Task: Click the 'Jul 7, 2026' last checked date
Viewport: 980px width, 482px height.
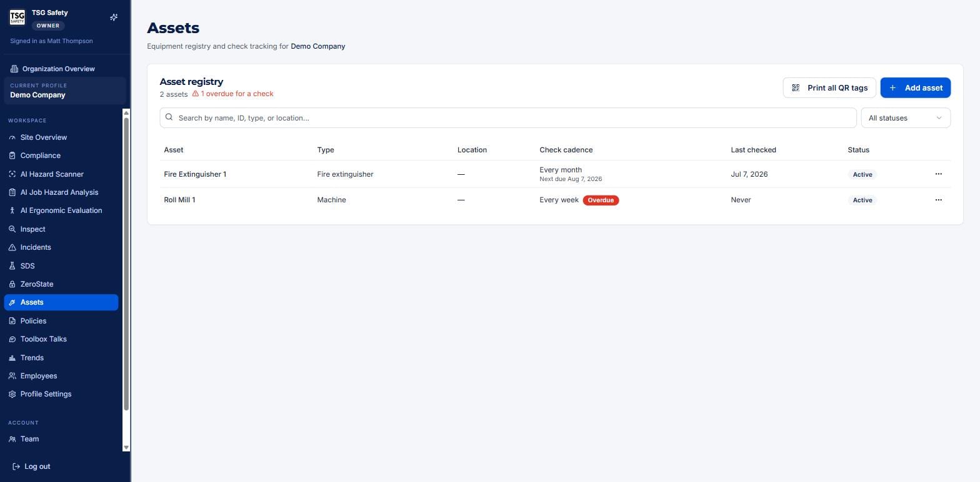Action: pyautogui.click(x=749, y=174)
